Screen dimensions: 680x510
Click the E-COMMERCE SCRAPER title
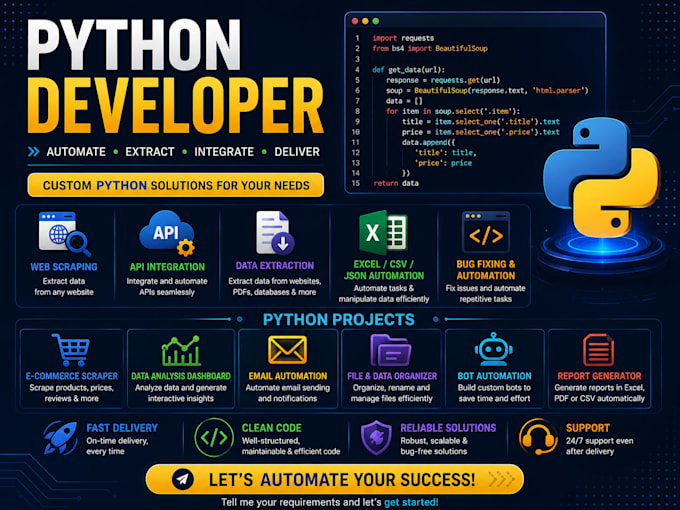click(x=72, y=376)
